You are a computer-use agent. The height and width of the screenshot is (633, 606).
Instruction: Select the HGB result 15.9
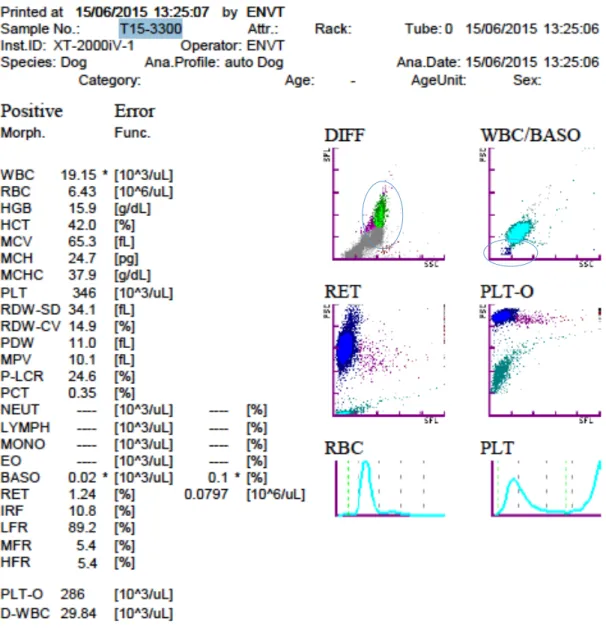(83, 208)
